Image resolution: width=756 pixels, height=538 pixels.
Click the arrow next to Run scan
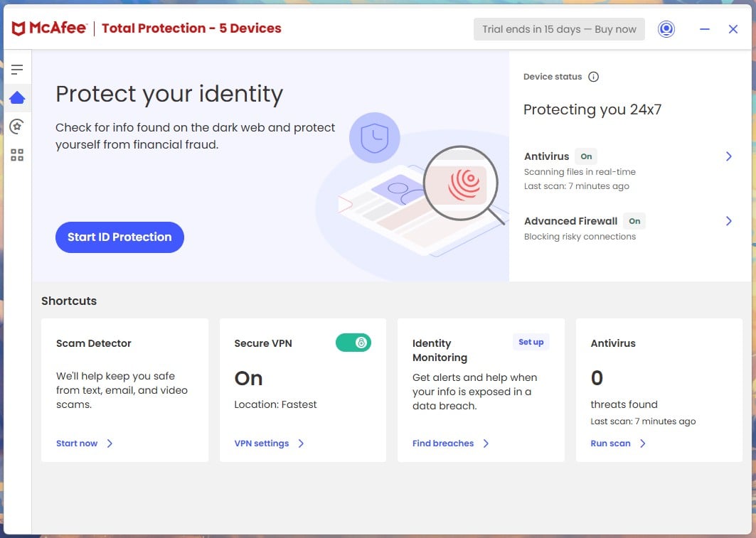643,443
